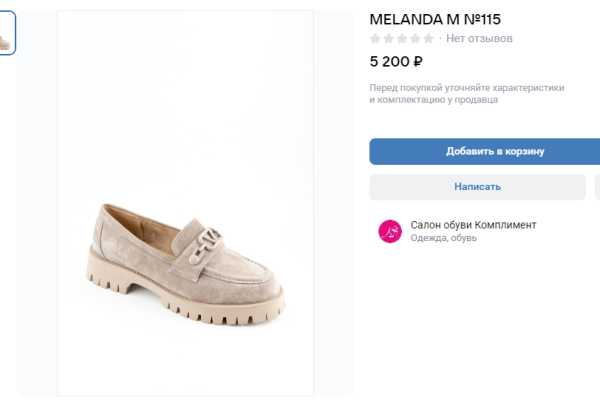Click the fourth rating star
Image resolution: width=600 pixels, height=400 pixels.
click(x=415, y=39)
